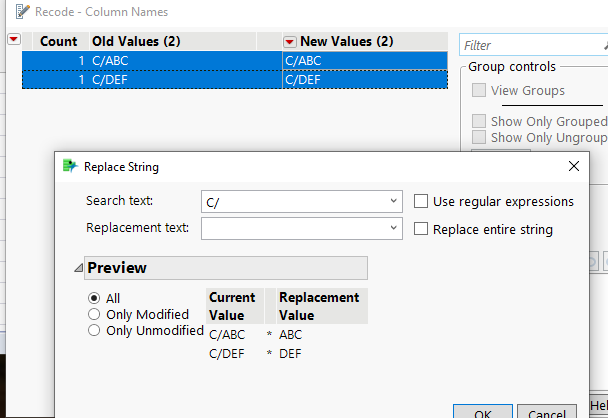Screen dimensions: 608x418
Task: Expand the Replacement text dropdown list
Action: (393, 229)
